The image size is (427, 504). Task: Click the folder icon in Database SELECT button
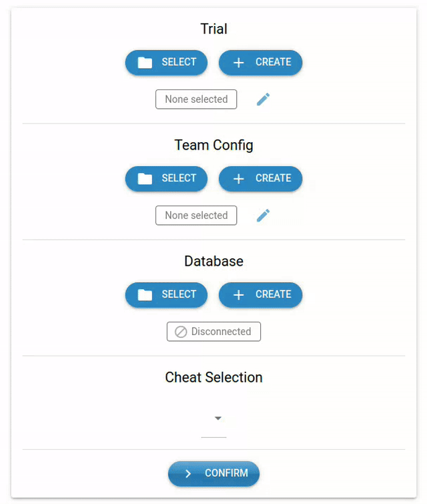click(145, 295)
